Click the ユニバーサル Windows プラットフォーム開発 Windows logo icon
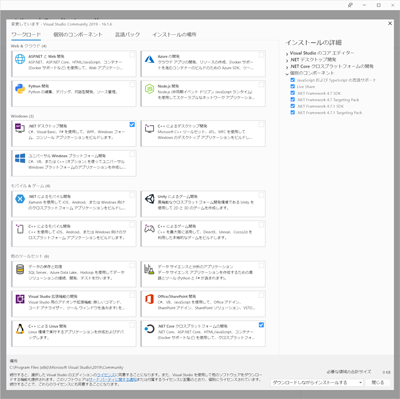 tap(20, 158)
